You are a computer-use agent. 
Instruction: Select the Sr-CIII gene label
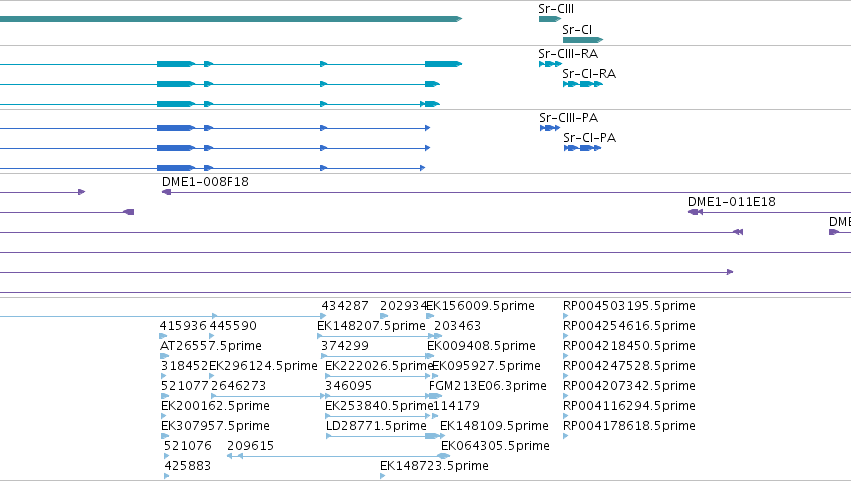pyautogui.click(x=556, y=9)
